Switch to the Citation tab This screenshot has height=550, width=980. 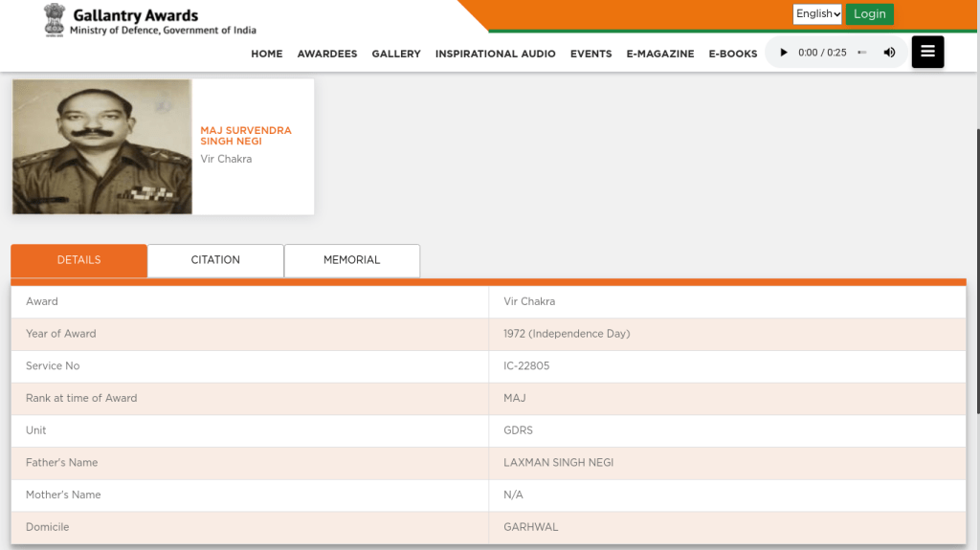tap(215, 260)
